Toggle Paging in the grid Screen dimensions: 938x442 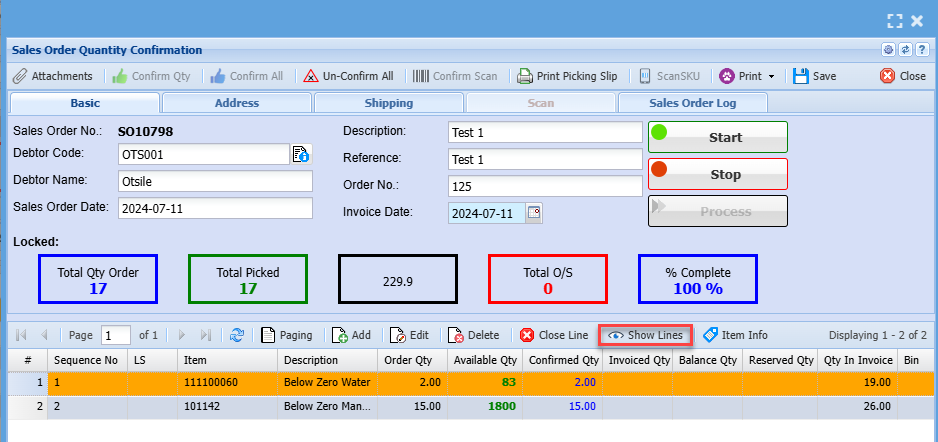click(x=286, y=335)
